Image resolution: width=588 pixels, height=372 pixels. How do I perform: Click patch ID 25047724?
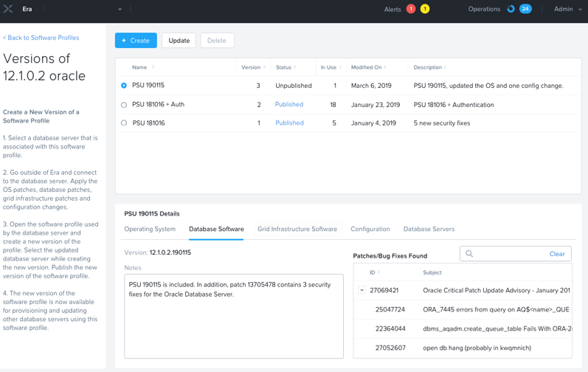(390, 309)
